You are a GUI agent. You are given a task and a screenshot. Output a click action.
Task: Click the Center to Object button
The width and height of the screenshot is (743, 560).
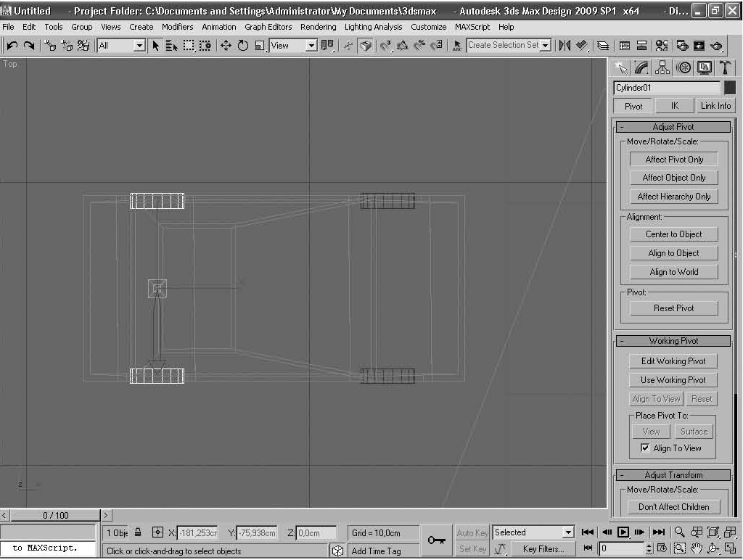673,234
